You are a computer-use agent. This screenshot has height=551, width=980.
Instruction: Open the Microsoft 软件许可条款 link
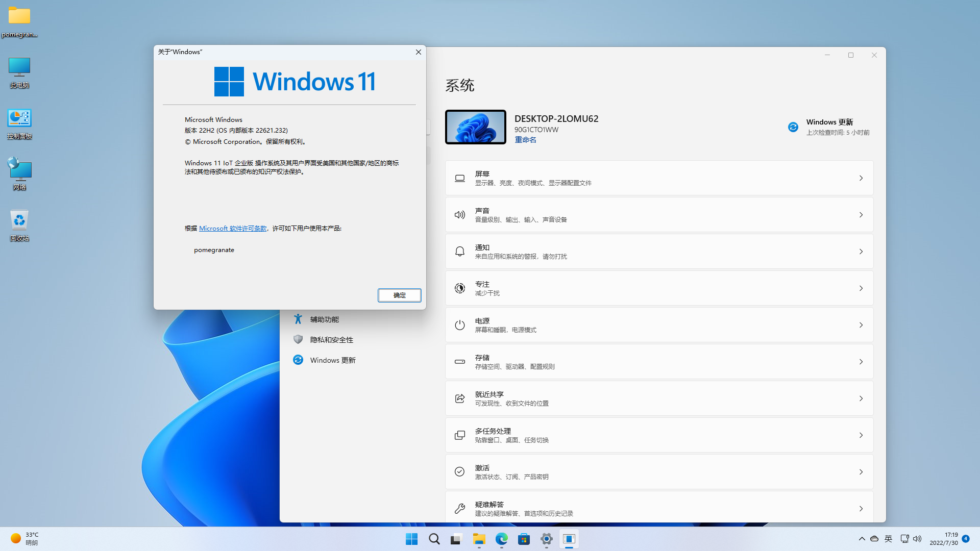point(233,229)
